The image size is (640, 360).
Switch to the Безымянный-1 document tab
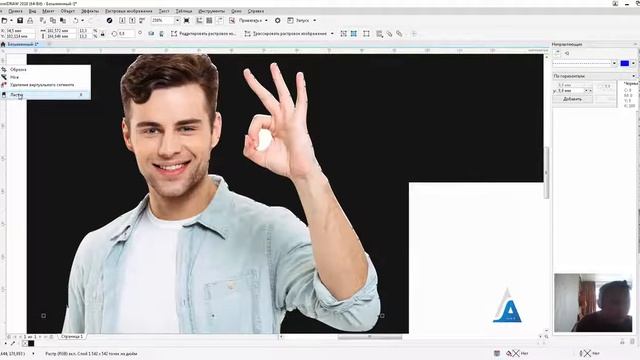point(22,44)
